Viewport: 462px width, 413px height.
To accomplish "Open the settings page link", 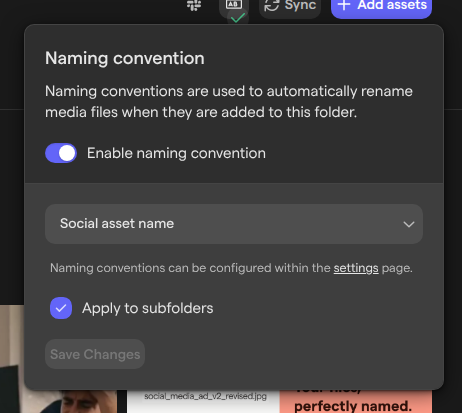I will [x=356, y=268].
